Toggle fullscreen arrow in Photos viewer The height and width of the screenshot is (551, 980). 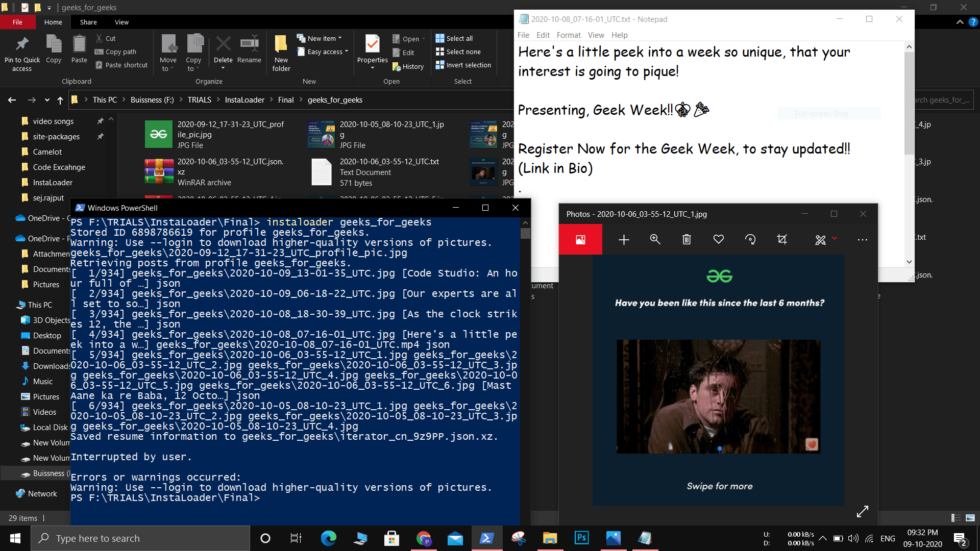point(863,511)
